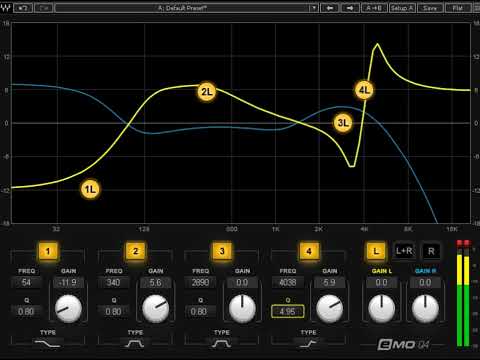The width and height of the screenshot is (480, 360).
Task: Click the Waves logo icon
Action: (x=6, y=8)
